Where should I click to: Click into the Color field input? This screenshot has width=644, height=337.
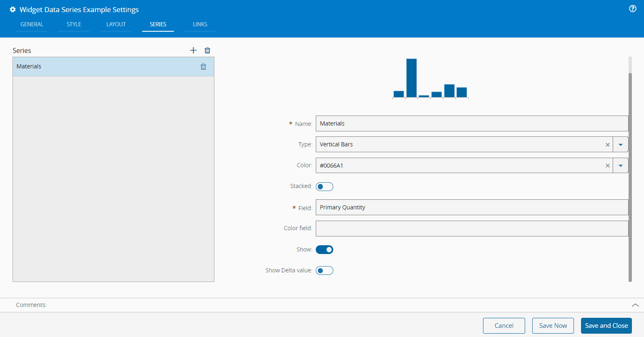(471, 229)
